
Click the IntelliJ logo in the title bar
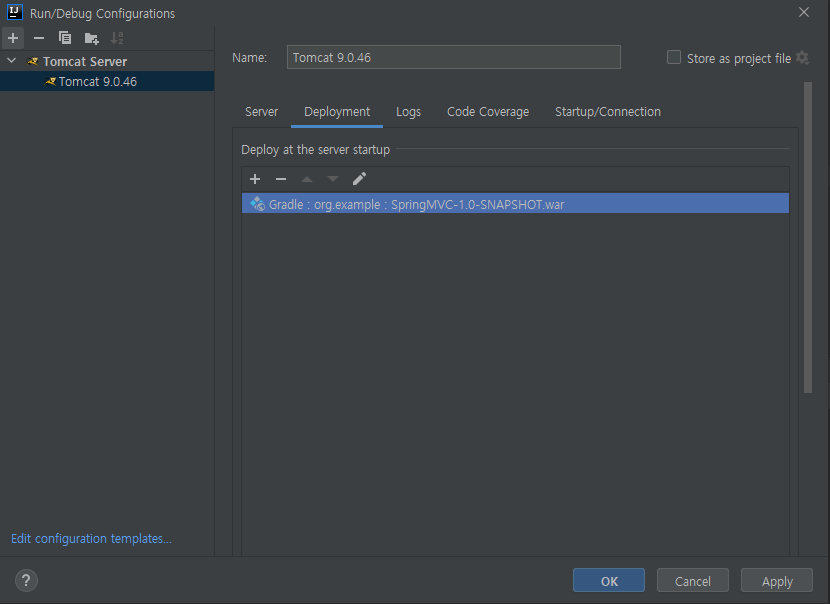click(x=14, y=12)
